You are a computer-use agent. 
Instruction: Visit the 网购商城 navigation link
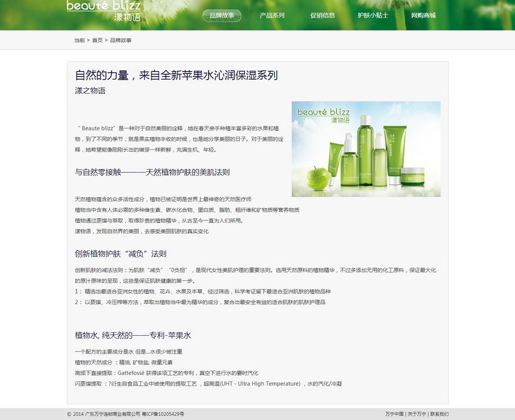[x=423, y=15]
